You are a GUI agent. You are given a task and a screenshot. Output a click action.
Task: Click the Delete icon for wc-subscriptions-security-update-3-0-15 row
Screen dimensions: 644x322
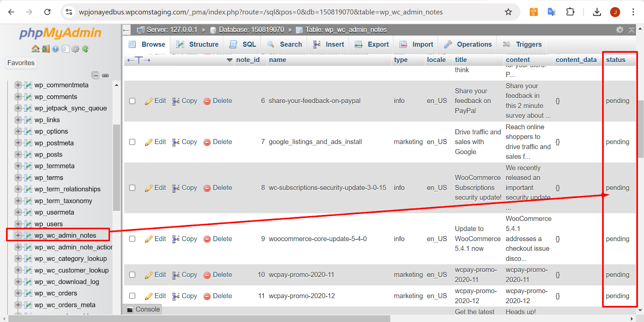[x=207, y=188]
